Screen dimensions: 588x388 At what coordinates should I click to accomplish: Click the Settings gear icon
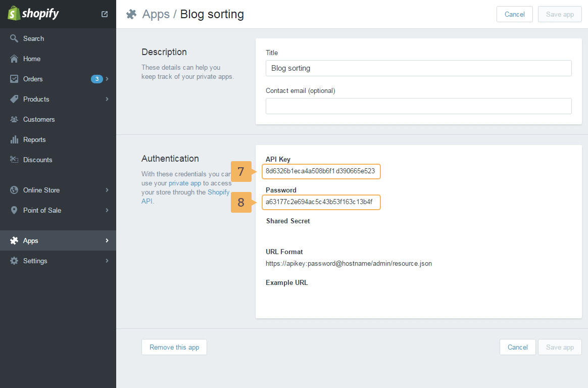point(14,261)
